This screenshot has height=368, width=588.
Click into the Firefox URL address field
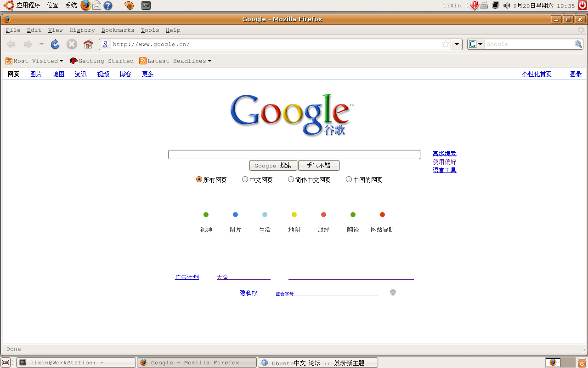[x=276, y=44]
